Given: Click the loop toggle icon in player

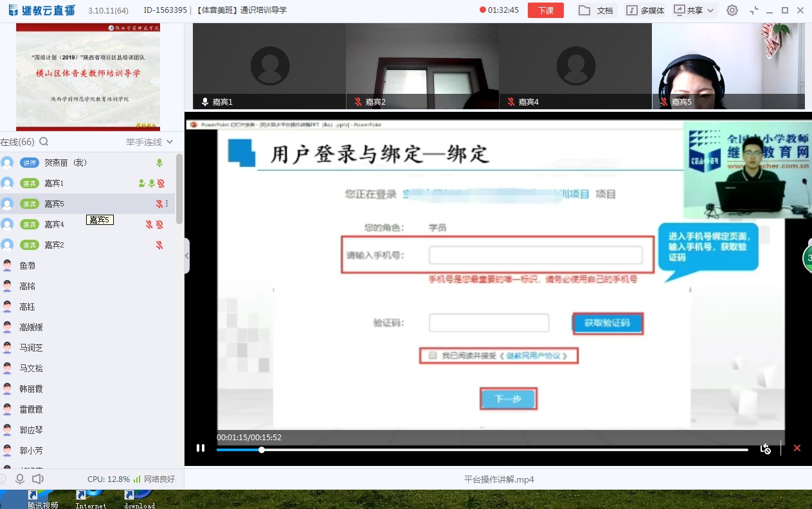Looking at the screenshot, I should (765, 449).
